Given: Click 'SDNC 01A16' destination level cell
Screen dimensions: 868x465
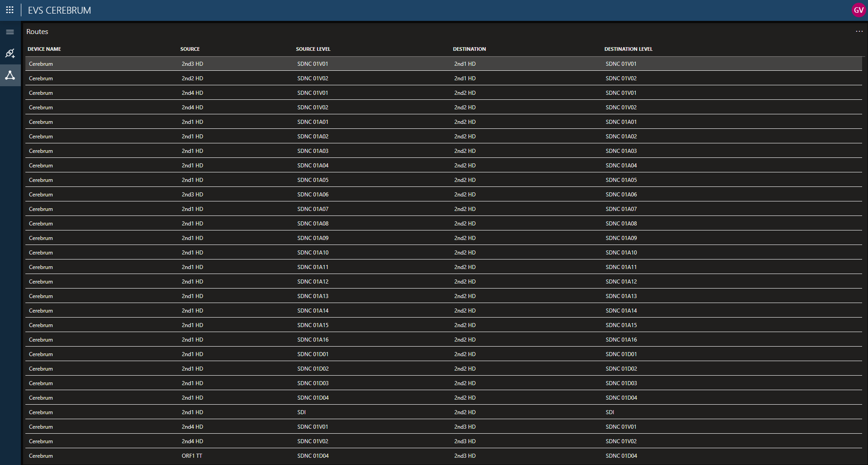Looking at the screenshot, I should click(621, 340).
